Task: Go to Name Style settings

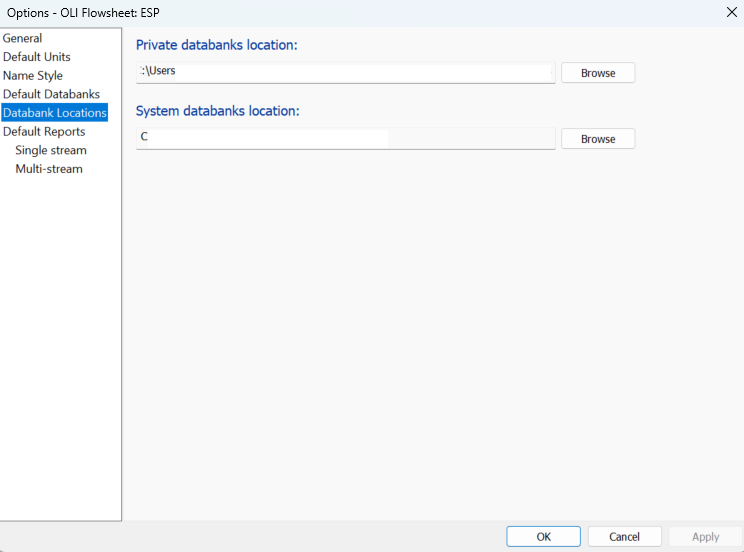Action: click(x=33, y=75)
